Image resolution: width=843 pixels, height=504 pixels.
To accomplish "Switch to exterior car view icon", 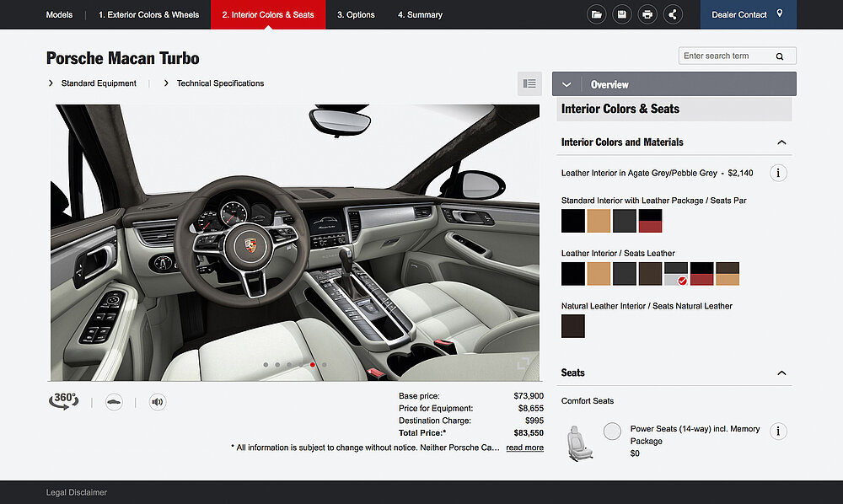I will pyautogui.click(x=114, y=402).
